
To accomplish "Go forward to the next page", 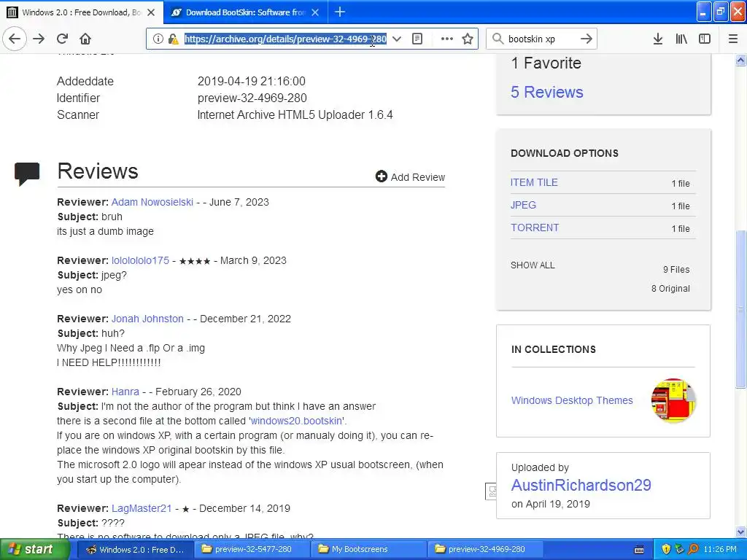I will pyautogui.click(x=39, y=39).
